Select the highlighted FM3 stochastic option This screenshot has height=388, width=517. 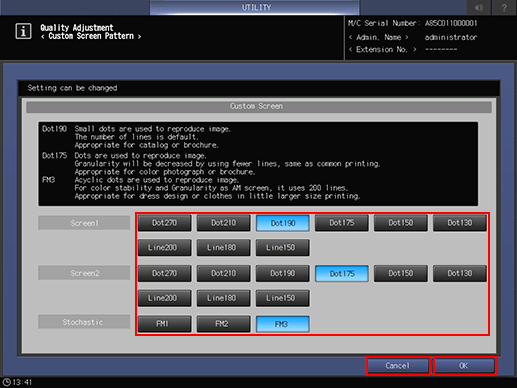(x=283, y=324)
